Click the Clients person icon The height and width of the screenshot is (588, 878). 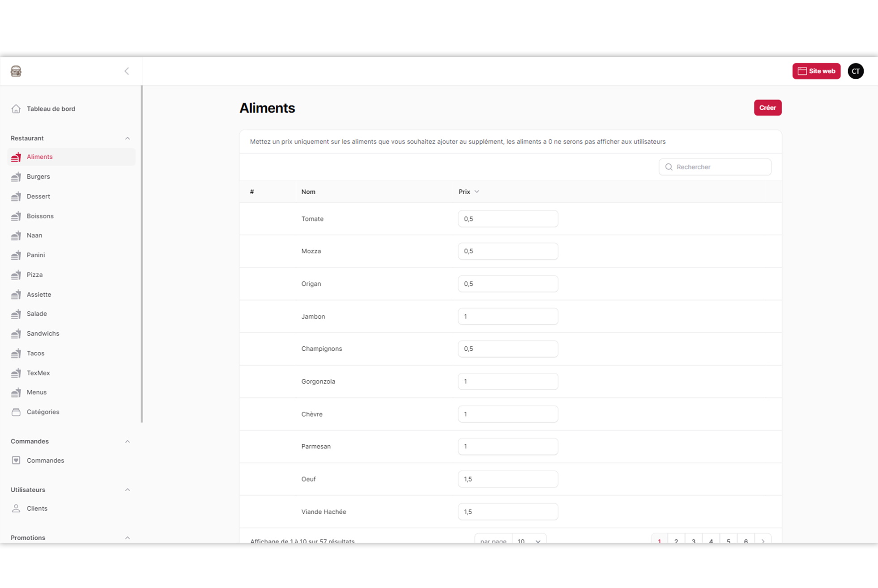(x=16, y=509)
